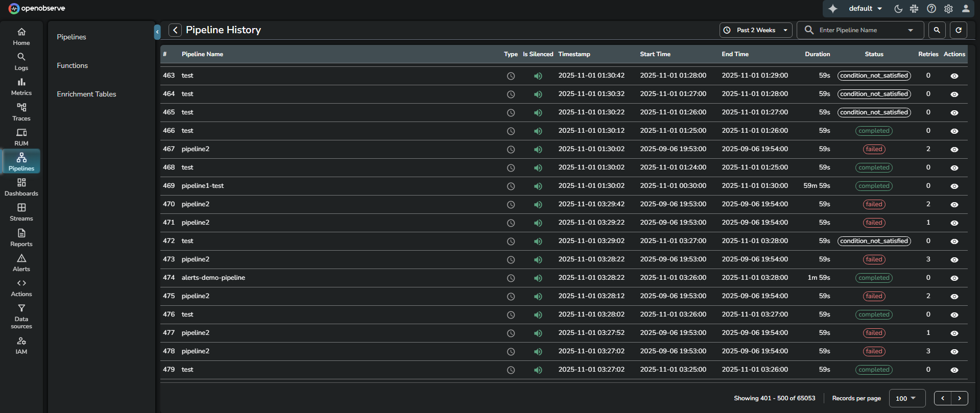Open the help menu icon
Screen dimensions: 980x413
pyautogui.click(x=931, y=9)
